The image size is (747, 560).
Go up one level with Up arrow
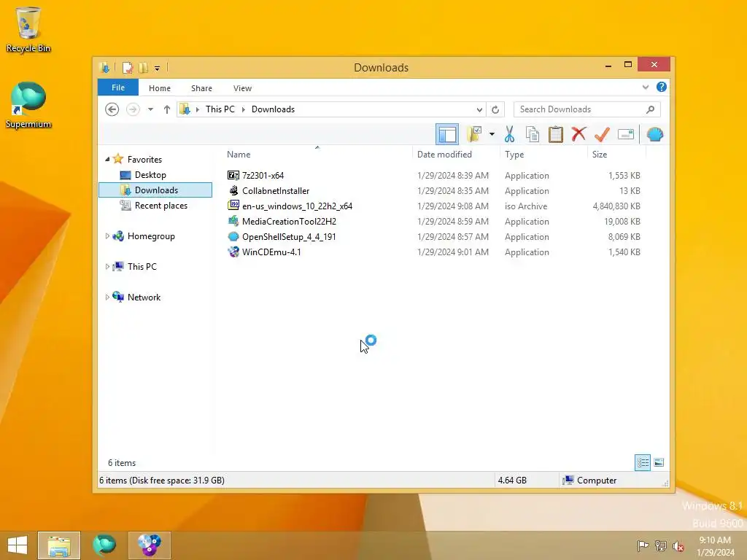167,109
